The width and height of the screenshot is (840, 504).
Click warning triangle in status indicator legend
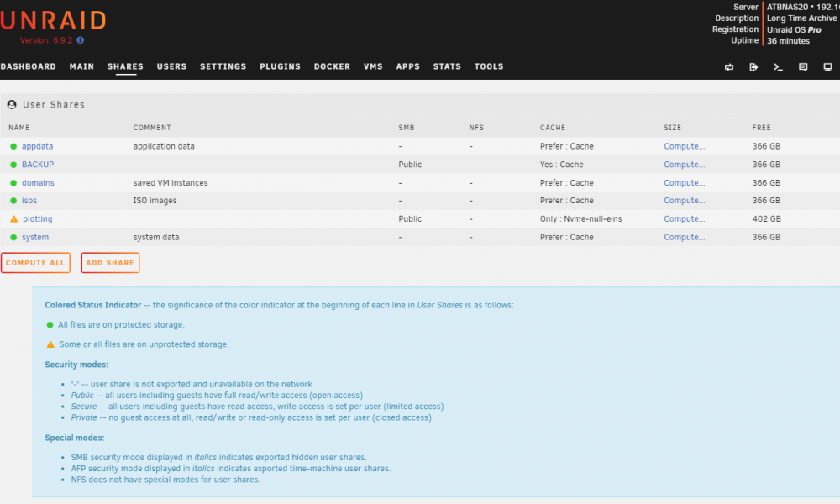(x=50, y=344)
